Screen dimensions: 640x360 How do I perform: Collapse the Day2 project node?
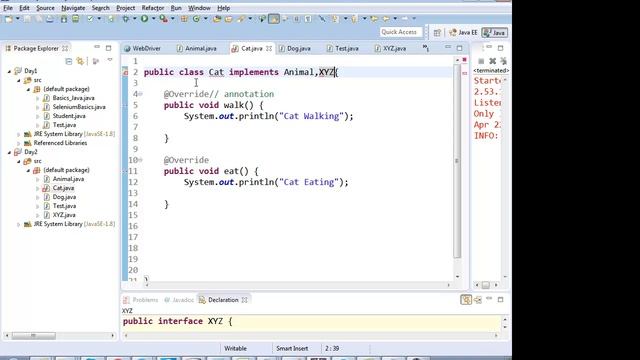[x=9, y=153]
